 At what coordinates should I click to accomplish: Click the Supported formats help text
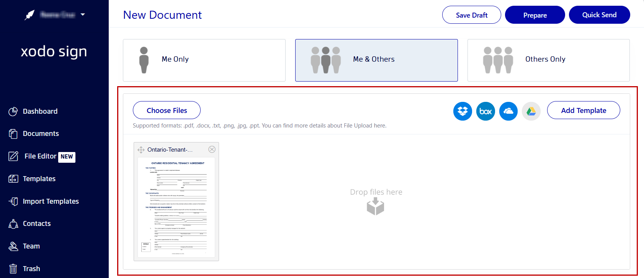(260, 126)
